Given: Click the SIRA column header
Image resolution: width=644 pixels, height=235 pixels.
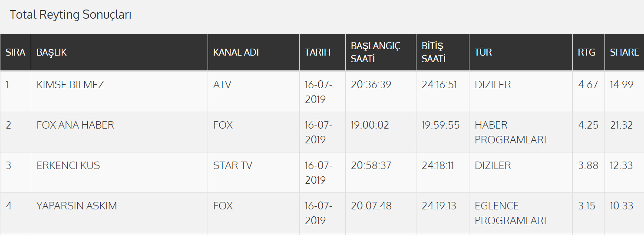Looking at the screenshot, I should pos(15,53).
